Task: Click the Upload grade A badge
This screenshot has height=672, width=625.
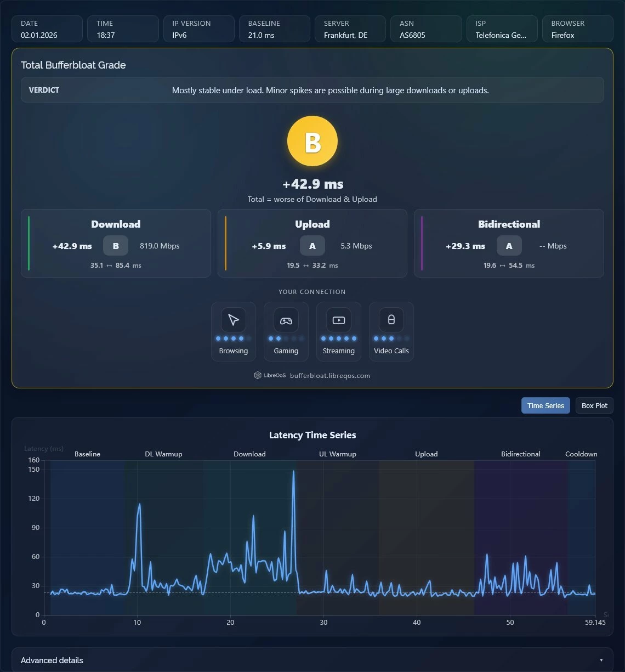Action: [312, 246]
